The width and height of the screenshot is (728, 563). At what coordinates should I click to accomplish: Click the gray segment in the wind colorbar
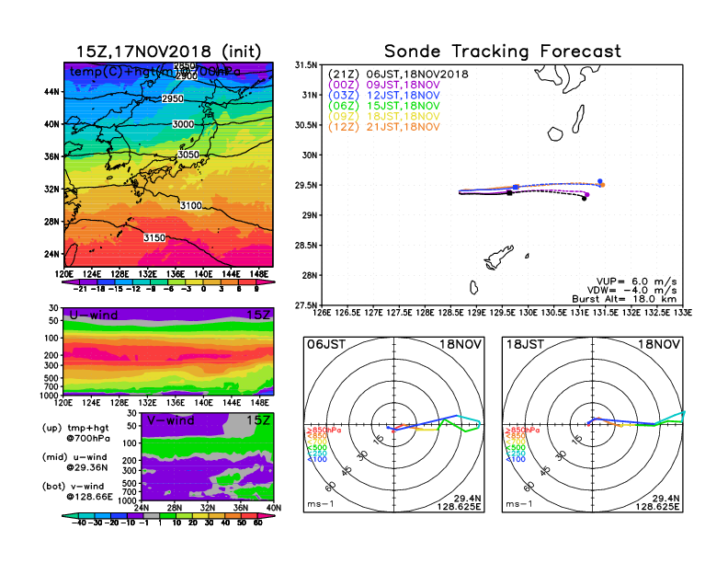151,515
